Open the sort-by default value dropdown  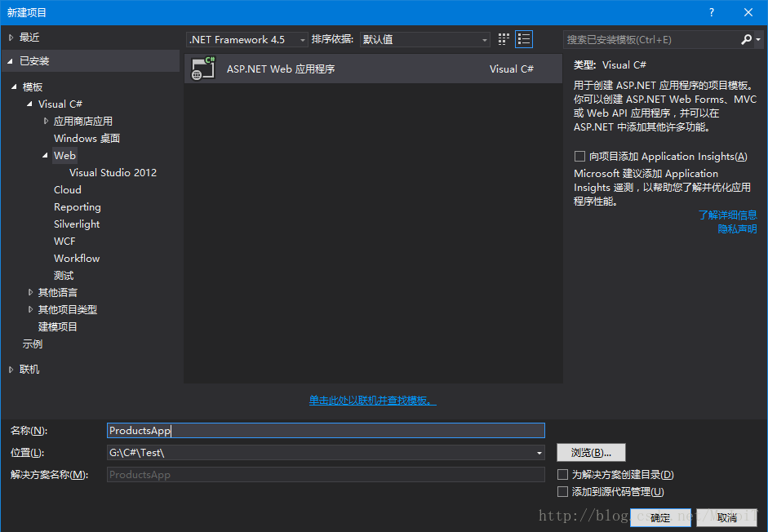pos(425,40)
